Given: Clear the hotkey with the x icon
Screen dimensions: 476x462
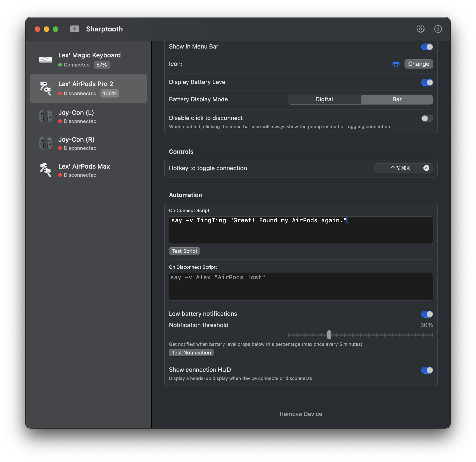Looking at the screenshot, I should [x=426, y=168].
